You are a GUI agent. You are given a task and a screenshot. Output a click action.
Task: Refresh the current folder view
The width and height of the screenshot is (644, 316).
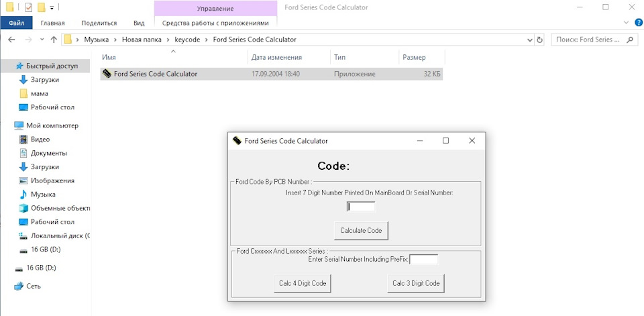click(539, 40)
